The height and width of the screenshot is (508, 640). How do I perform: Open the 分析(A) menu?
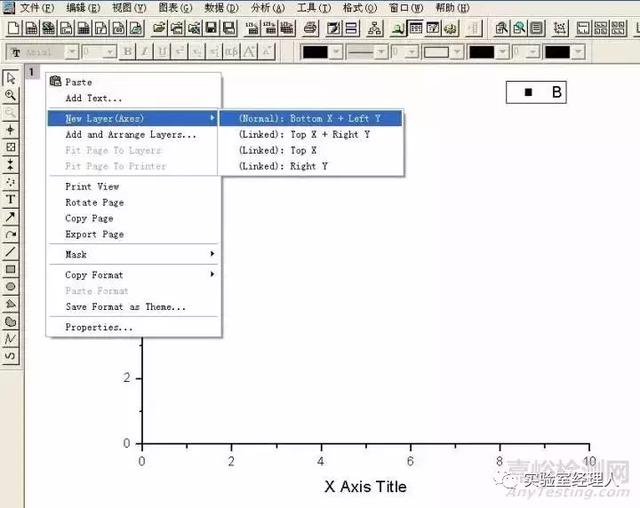pyautogui.click(x=268, y=7)
